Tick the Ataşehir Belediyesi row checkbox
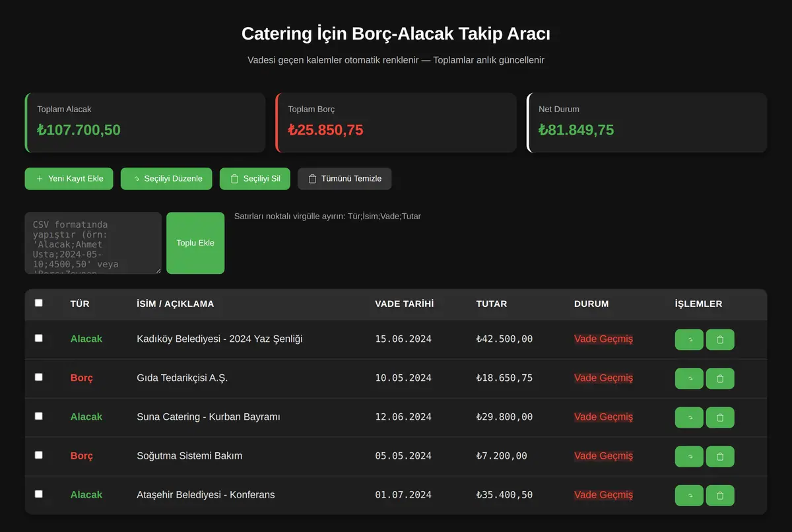Viewport: 792px width, 532px height. pos(38,494)
